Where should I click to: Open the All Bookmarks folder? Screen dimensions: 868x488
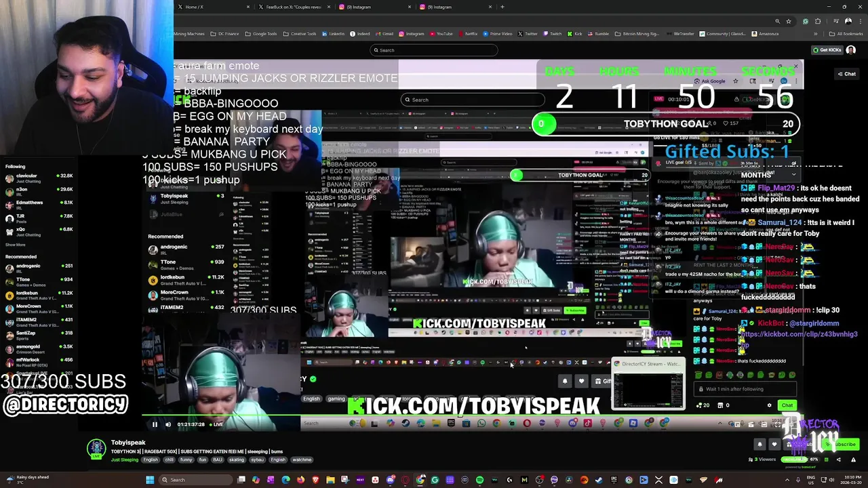point(848,34)
